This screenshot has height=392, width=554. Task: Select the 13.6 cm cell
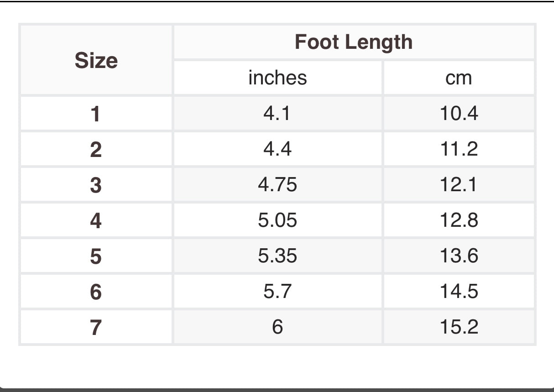click(x=459, y=256)
